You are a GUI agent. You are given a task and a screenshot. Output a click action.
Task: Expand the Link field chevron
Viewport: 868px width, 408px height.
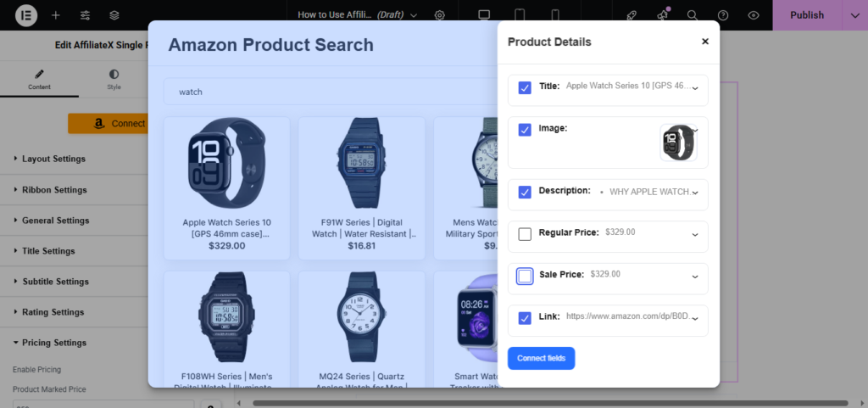point(695,319)
